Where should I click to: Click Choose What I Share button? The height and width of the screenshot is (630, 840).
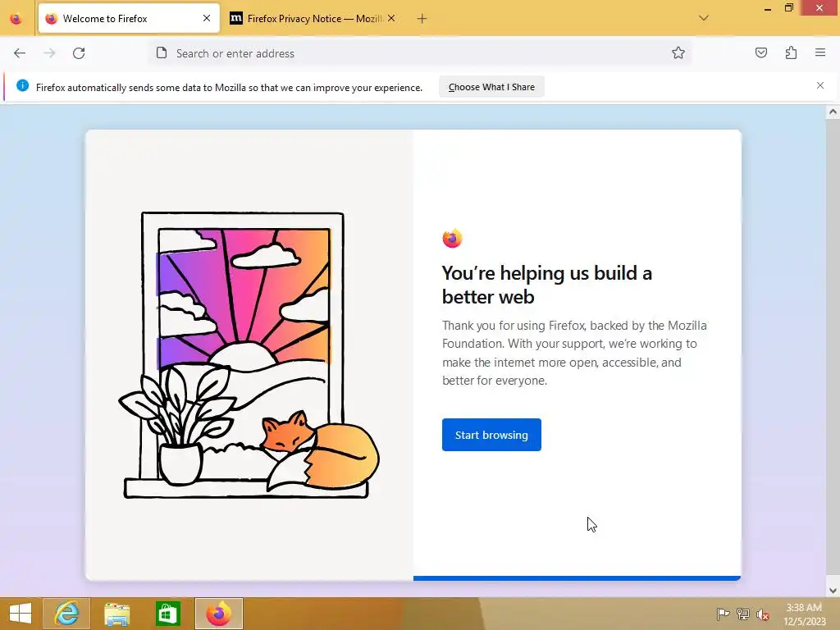491,87
